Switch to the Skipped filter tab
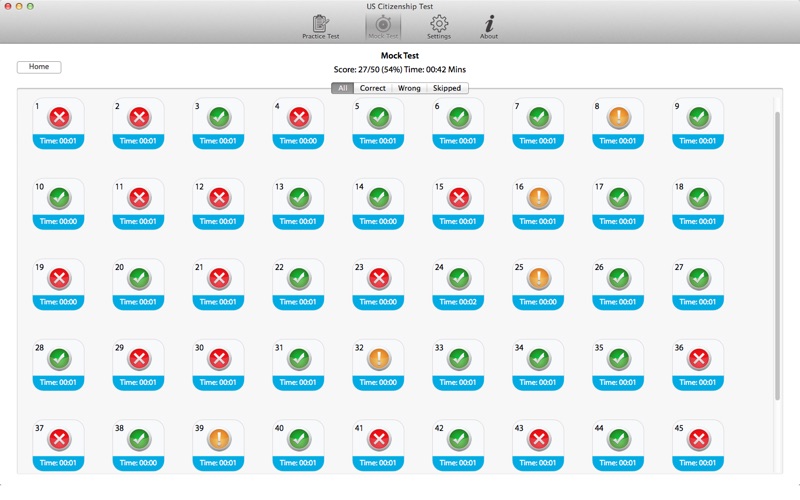The width and height of the screenshot is (800, 500). point(447,88)
